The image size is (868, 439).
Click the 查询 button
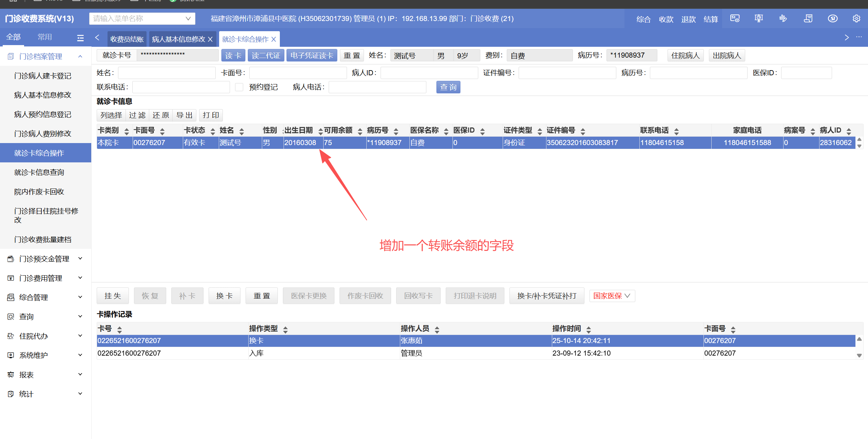point(448,87)
